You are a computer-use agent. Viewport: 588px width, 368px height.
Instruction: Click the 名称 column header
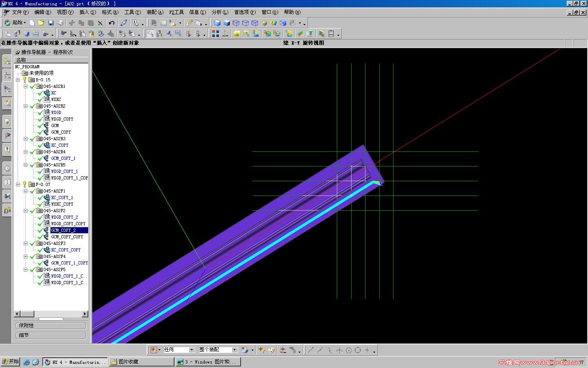51,60
